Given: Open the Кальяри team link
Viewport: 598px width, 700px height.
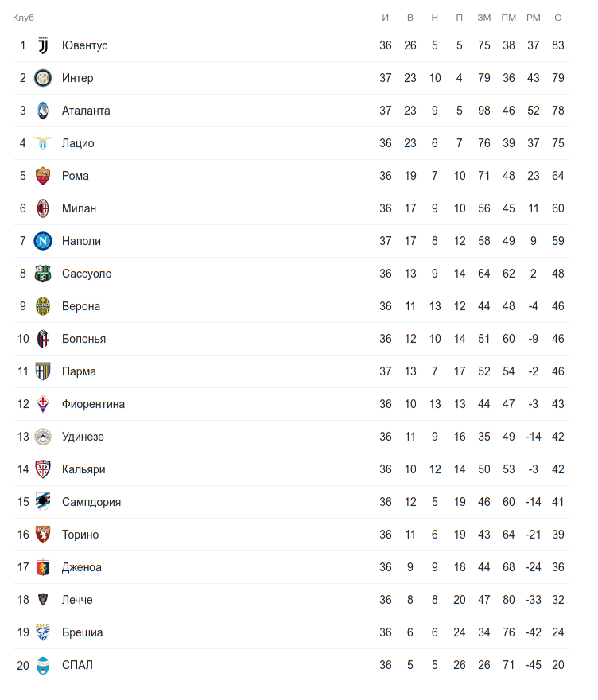Looking at the screenshot, I should (x=83, y=469).
